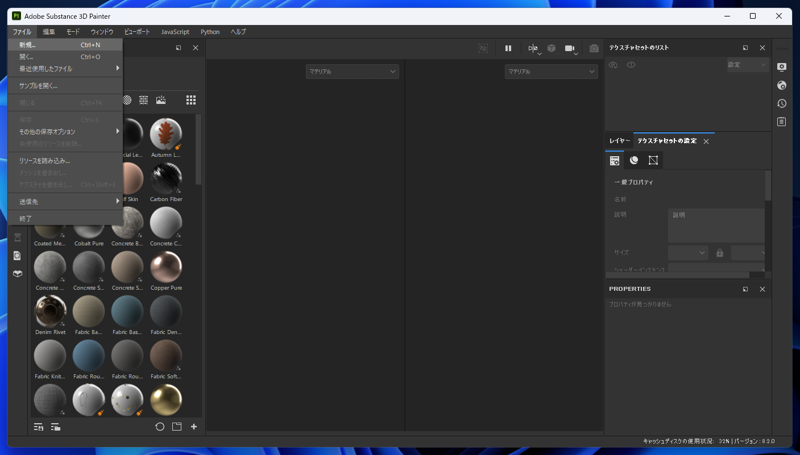This screenshot has width=800, height=455.
Task: Click the hidden-geometry dashed square icon
Action: (483, 48)
